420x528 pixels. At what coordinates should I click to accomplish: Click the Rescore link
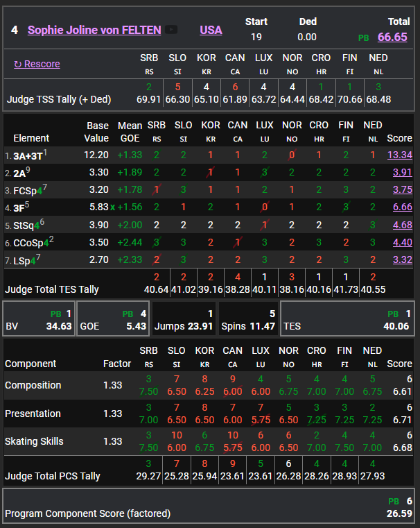37,64
